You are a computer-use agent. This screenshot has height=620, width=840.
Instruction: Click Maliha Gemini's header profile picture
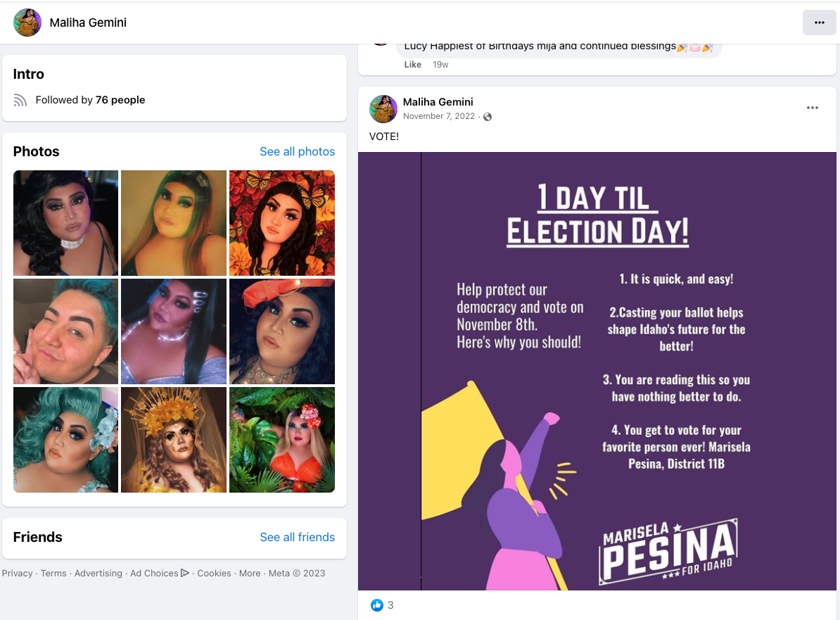point(27,23)
